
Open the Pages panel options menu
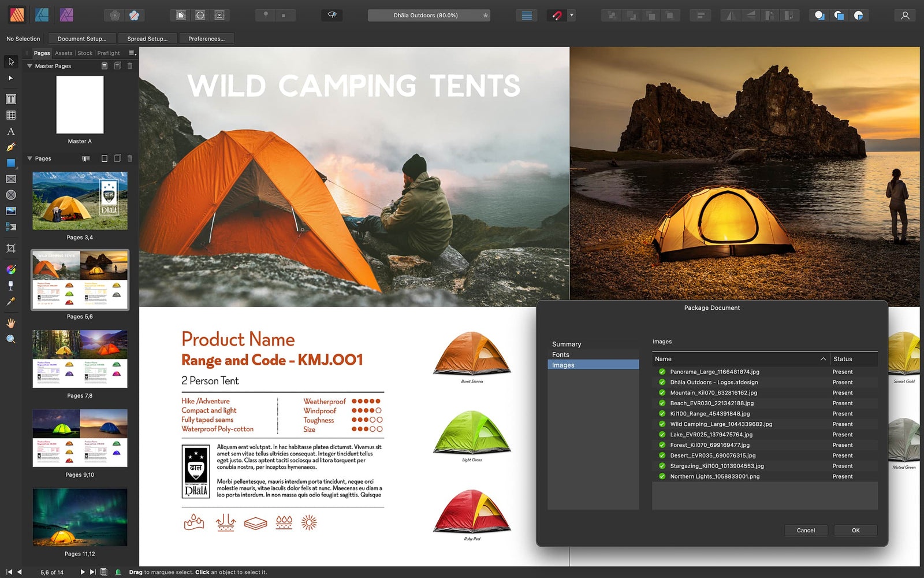[x=132, y=53]
